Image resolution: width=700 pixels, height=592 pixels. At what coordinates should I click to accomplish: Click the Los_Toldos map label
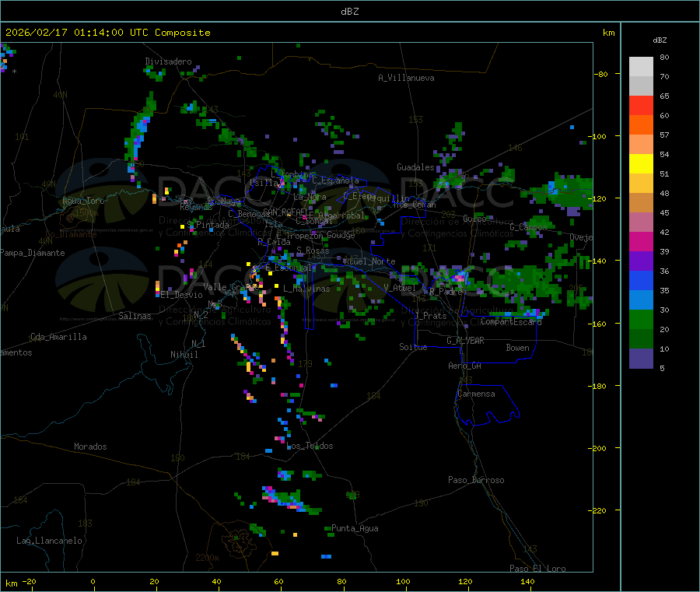(310, 446)
